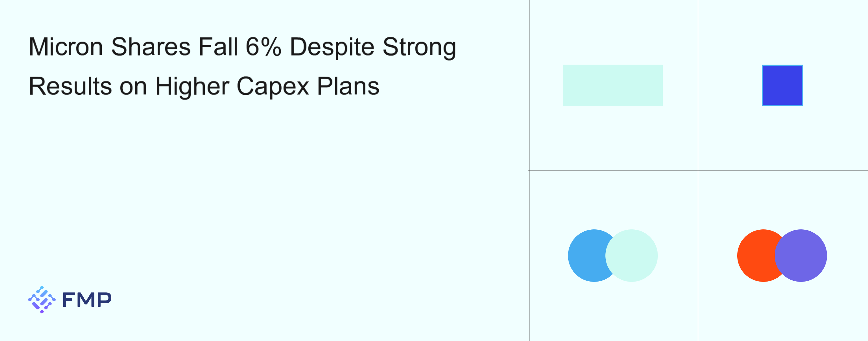Click the letter "M" in the FMP logo

87,300
